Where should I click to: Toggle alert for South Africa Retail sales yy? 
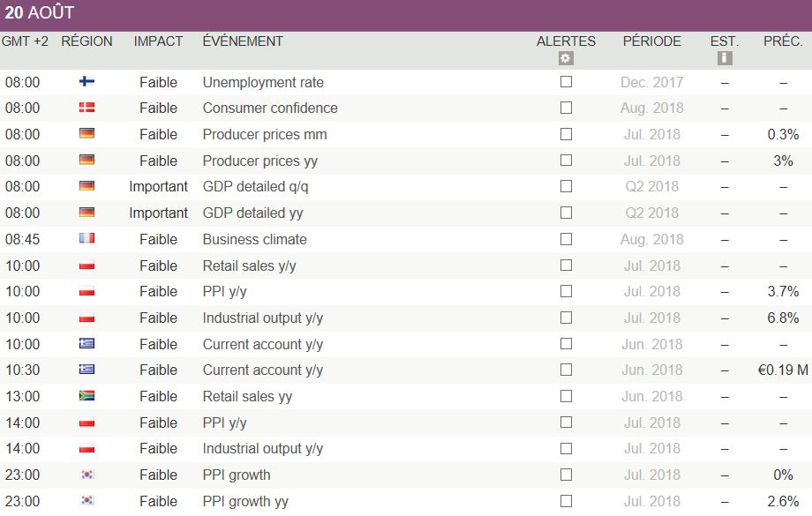[566, 396]
